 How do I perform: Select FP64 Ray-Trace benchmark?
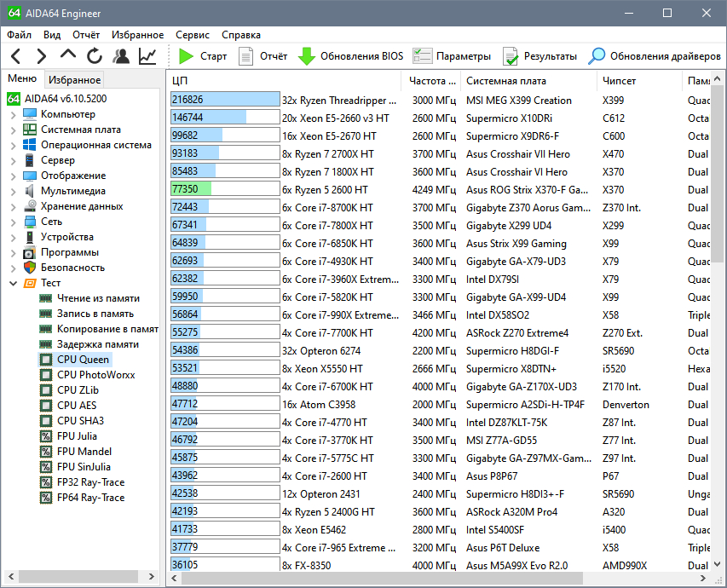[x=90, y=497]
